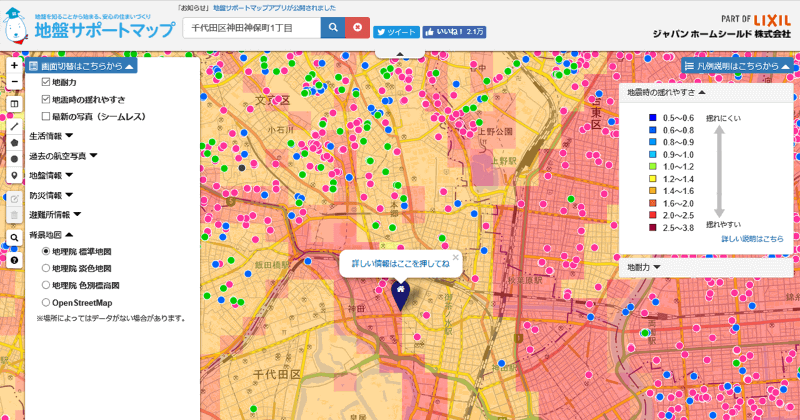Open the 詳しい説明はこちら link
The width and height of the screenshot is (800, 420).
point(752,239)
